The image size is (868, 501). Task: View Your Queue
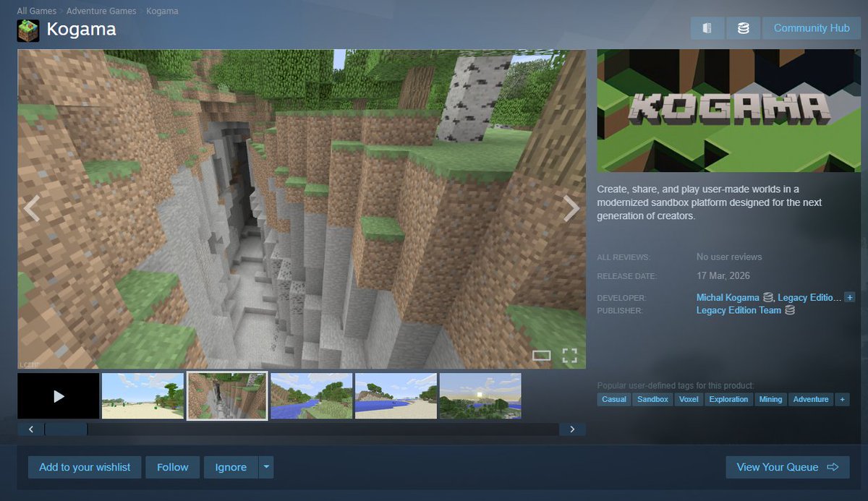[787, 467]
